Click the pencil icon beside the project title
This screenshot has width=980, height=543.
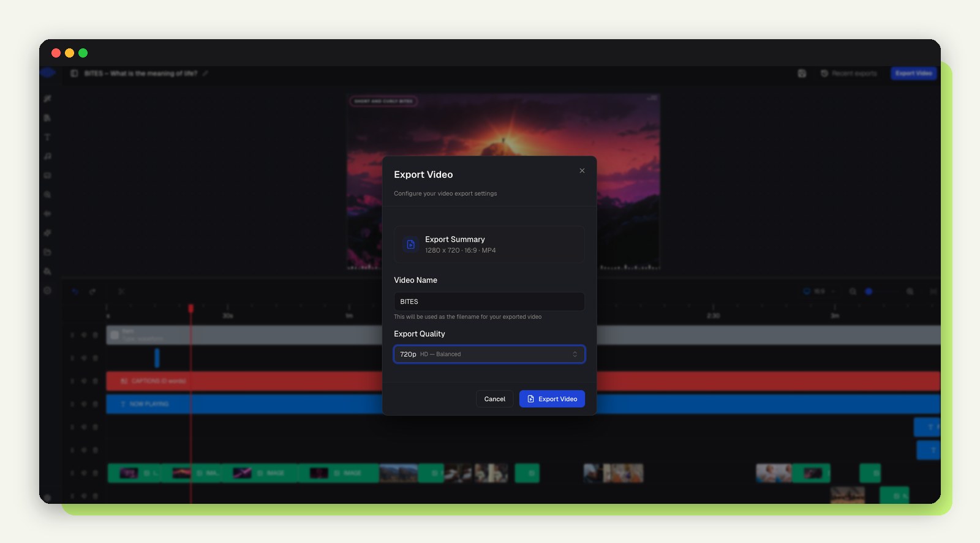click(205, 73)
